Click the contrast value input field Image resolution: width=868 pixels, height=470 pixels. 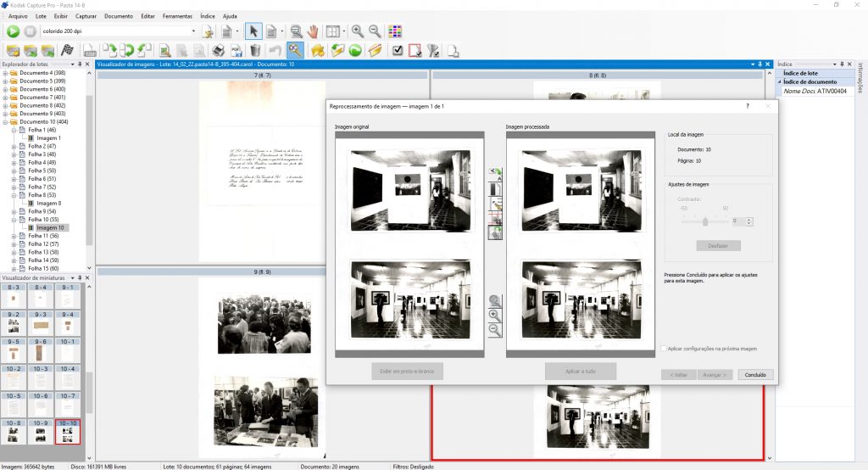(x=738, y=221)
